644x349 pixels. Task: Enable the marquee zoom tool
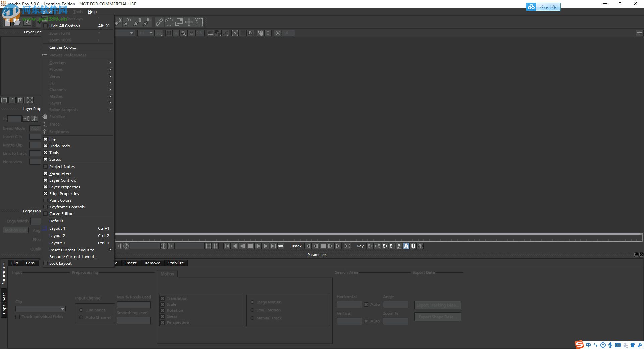point(199,22)
